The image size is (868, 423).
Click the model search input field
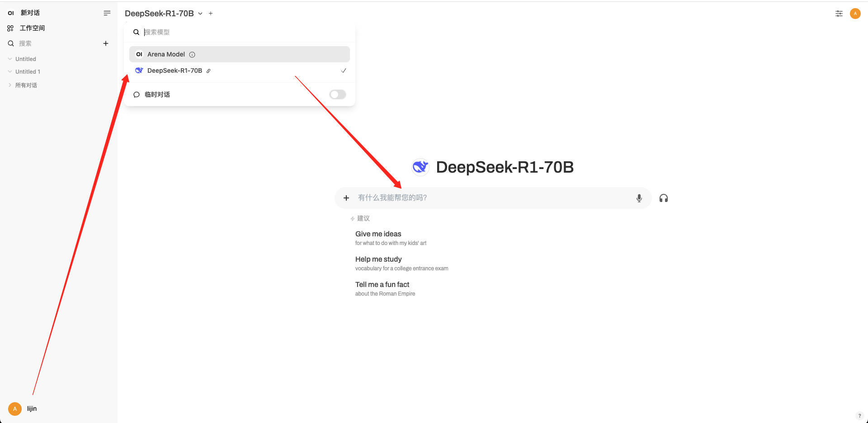(x=244, y=32)
